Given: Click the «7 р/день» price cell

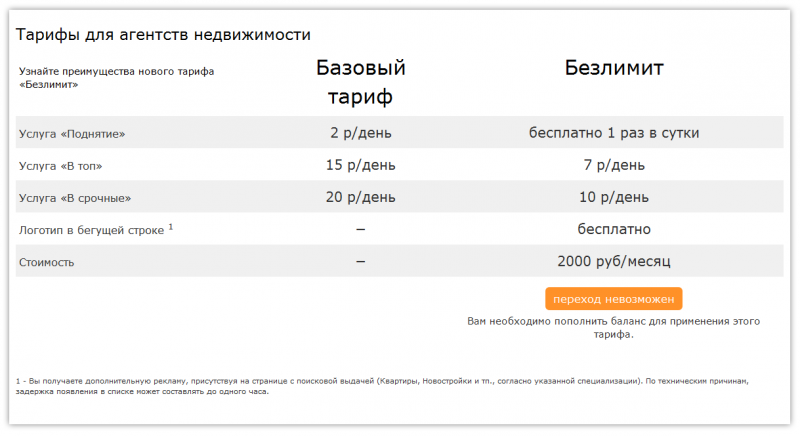Looking at the screenshot, I should click(614, 164).
